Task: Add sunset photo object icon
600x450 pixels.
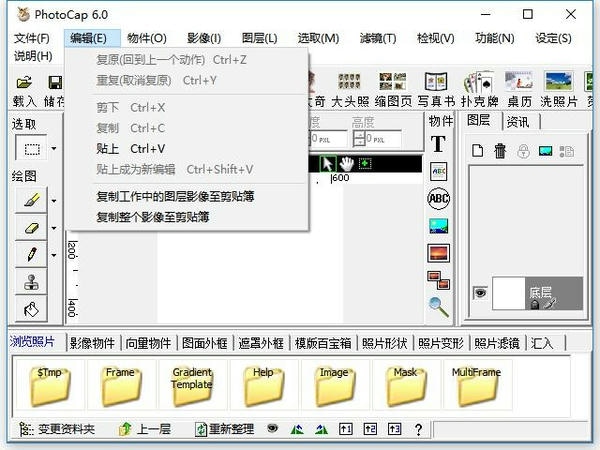Action: (439, 253)
